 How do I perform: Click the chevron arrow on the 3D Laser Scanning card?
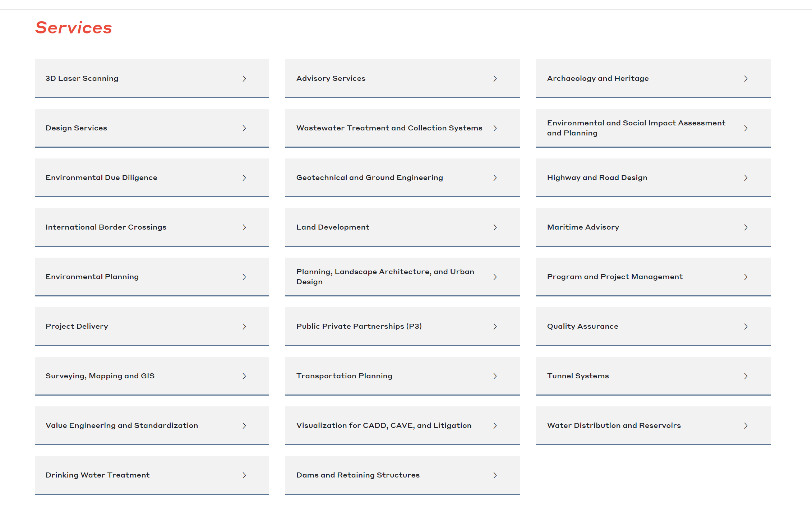pyautogui.click(x=244, y=79)
